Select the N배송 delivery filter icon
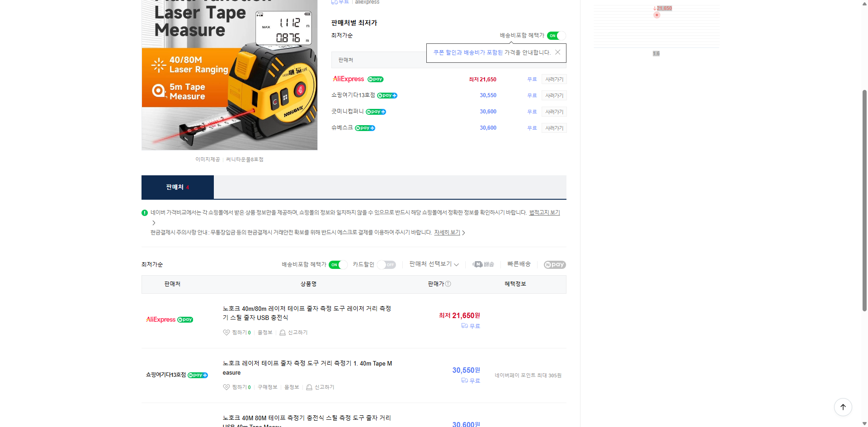868x427 pixels. coord(483,264)
